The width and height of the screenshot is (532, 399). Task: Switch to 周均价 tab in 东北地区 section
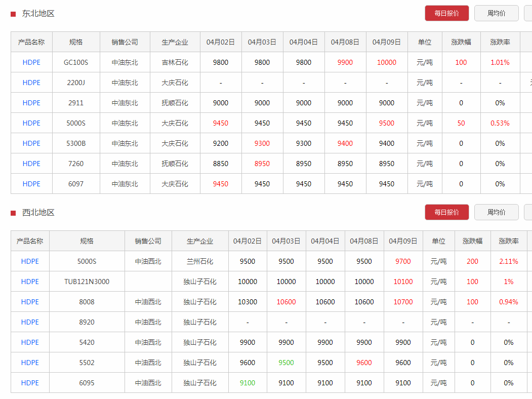496,13
